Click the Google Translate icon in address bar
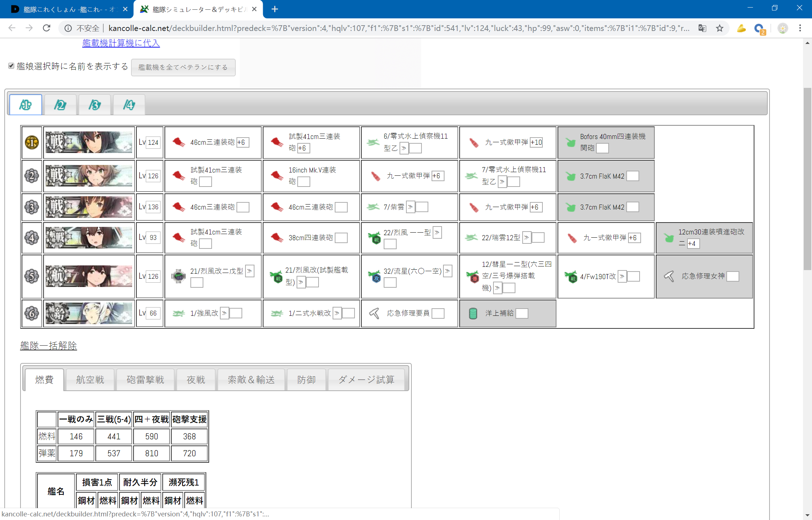Image resolution: width=812 pixels, height=520 pixels. pos(702,28)
